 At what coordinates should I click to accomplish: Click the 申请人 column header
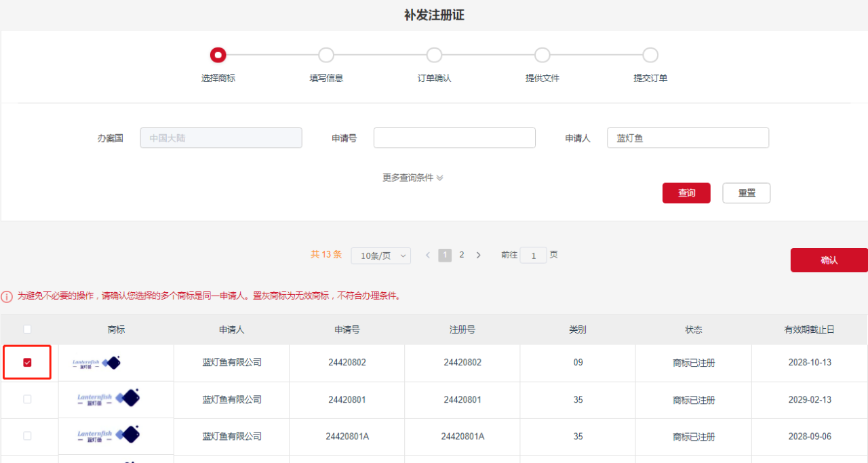[231, 329]
